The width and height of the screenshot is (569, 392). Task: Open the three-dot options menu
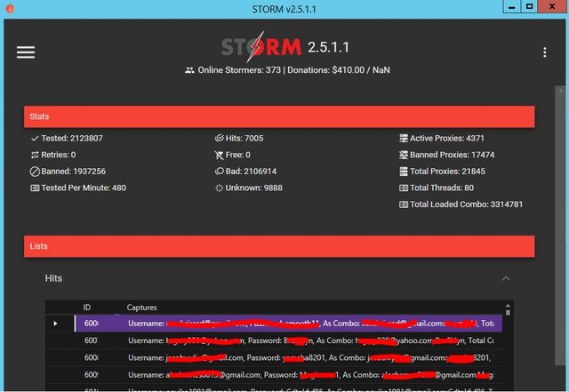coord(545,52)
